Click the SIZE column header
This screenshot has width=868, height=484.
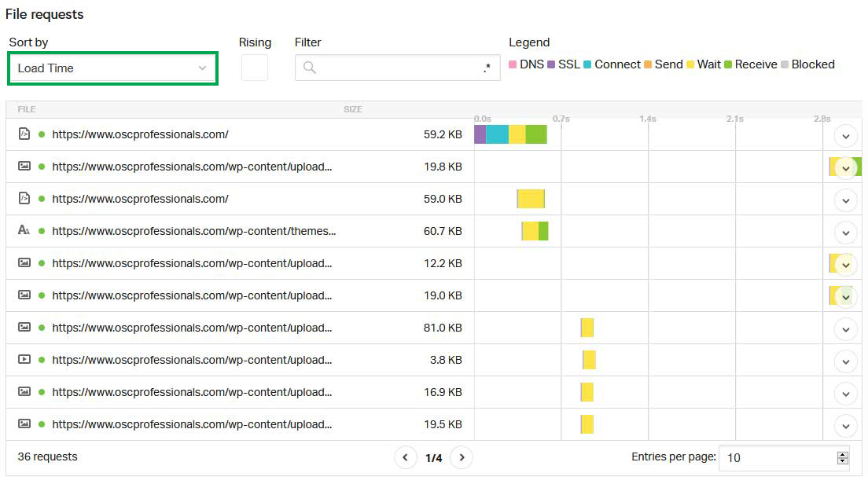pos(352,109)
